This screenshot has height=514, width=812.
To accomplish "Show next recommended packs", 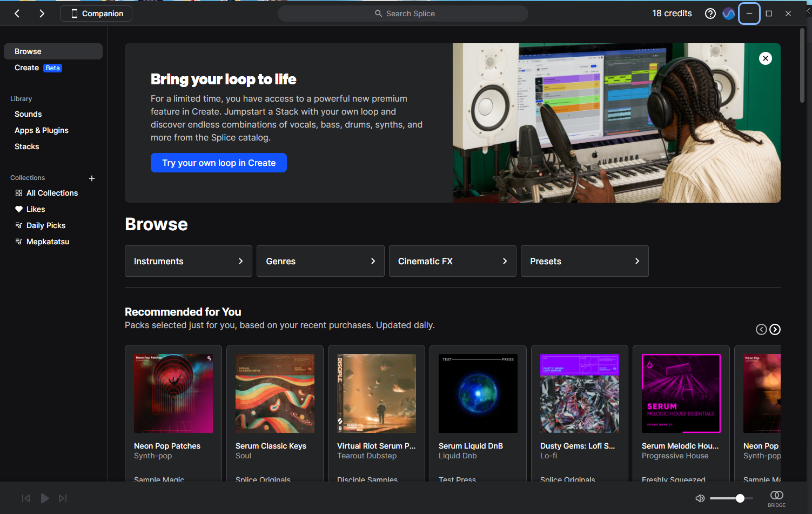I will pos(775,329).
